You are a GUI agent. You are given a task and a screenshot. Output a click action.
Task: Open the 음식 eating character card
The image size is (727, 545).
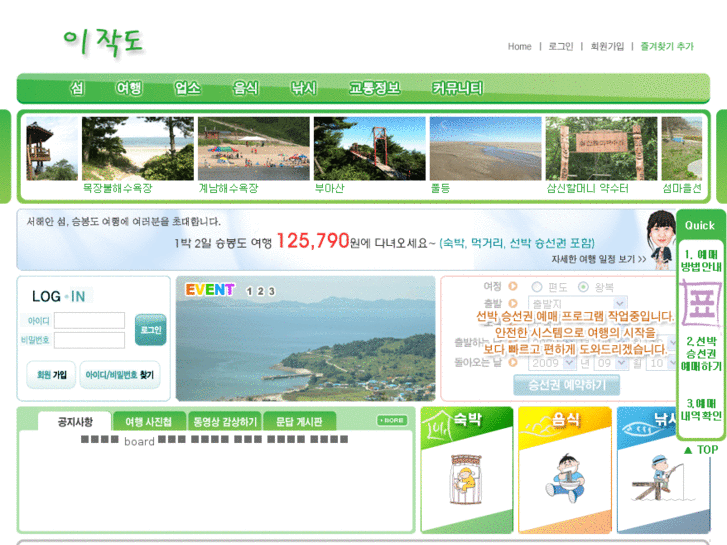565,470
